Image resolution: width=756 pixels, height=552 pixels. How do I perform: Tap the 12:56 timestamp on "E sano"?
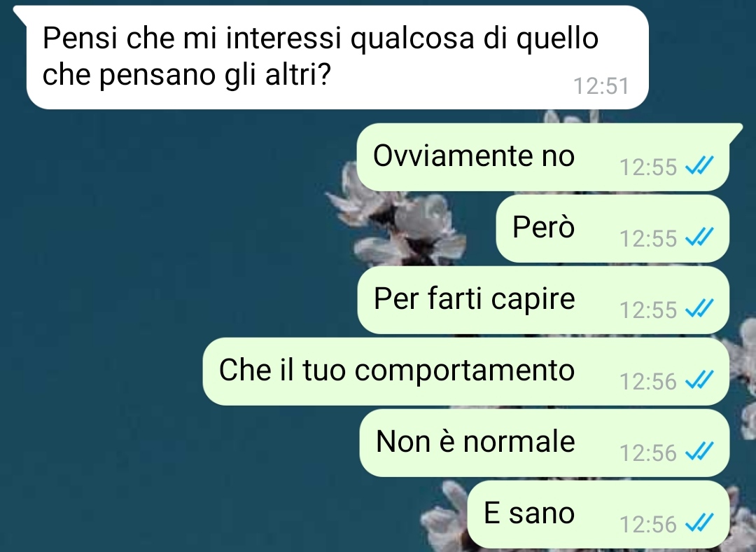coord(648,524)
